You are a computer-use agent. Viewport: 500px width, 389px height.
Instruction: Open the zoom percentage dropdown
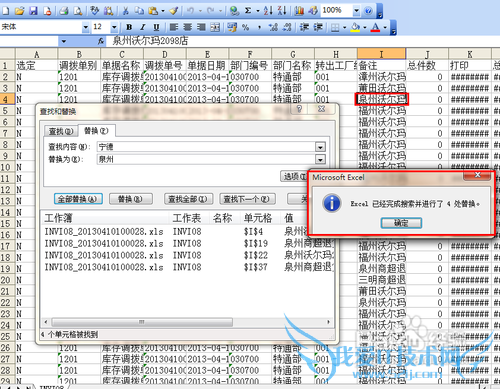pyautogui.click(x=356, y=11)
